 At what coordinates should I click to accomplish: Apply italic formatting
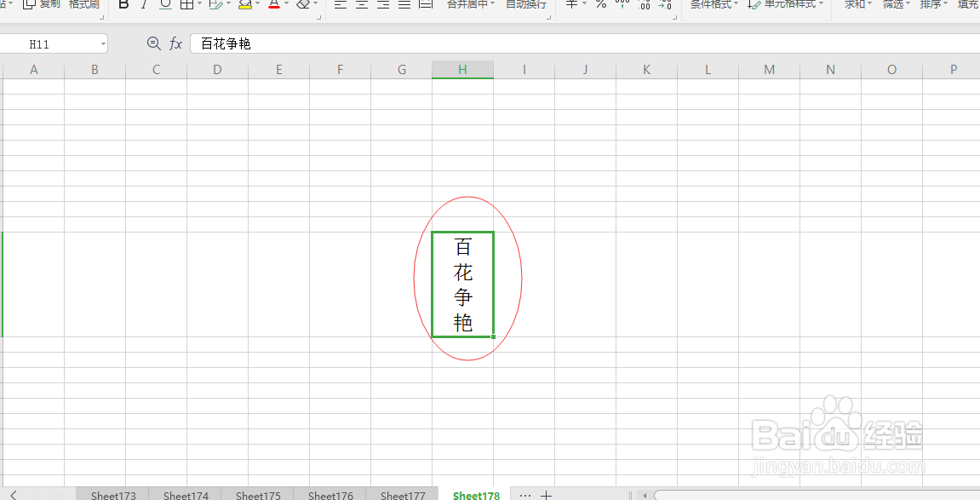click(x=144, y=5)
